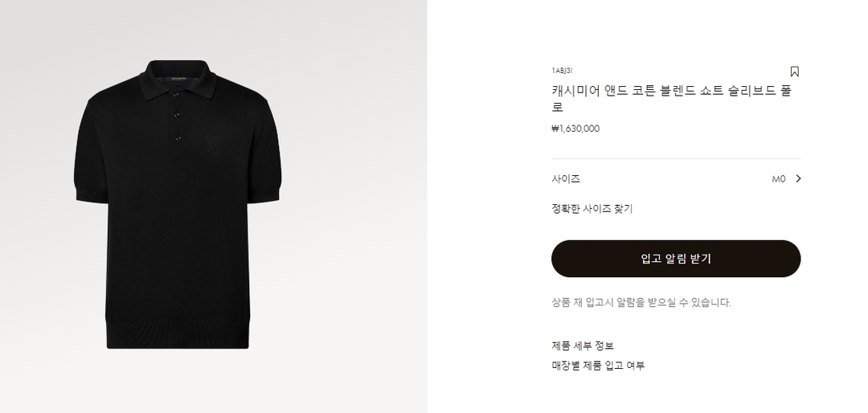Click the product code 1ABJ3I
This screenshot has height=413, width=868.
562,71
